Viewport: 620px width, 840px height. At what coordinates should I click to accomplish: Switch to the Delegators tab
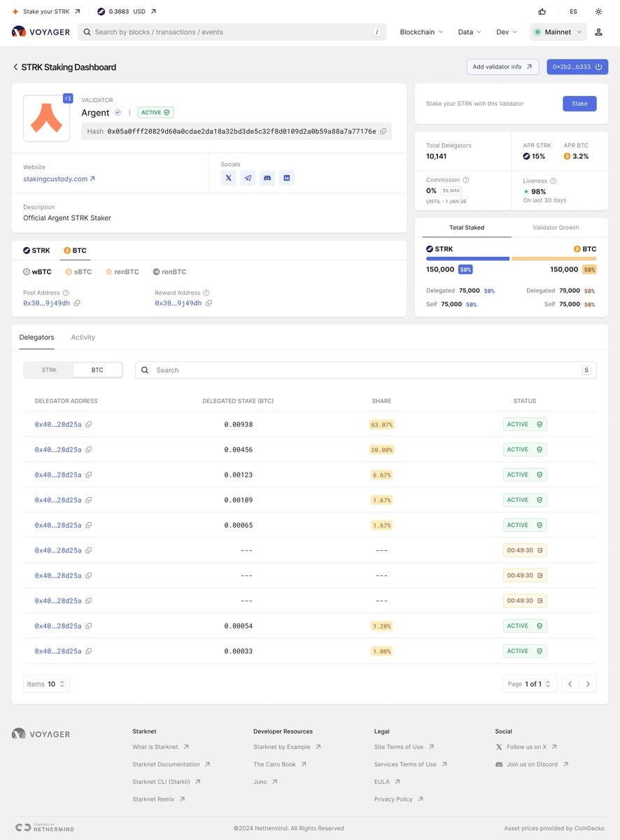click(x=36, y=337)
